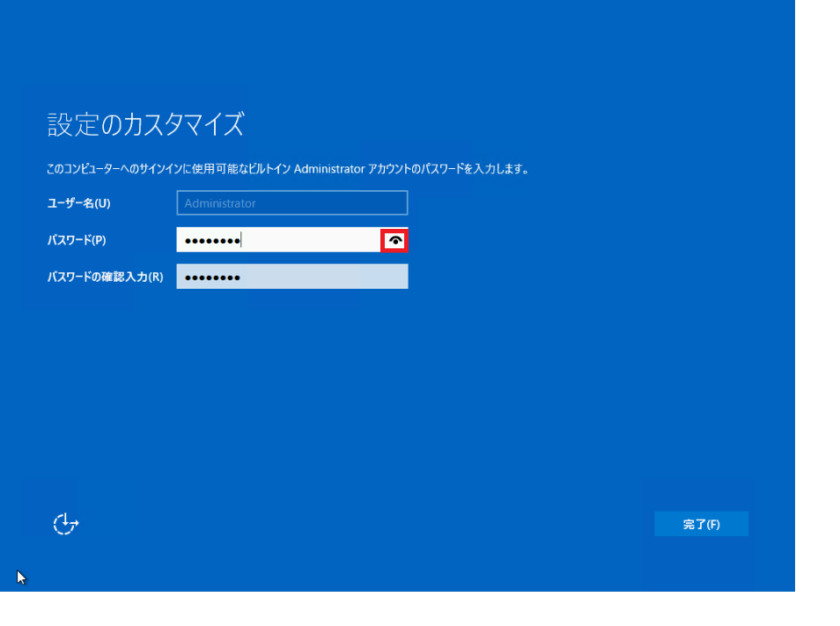Viewport: 840px width, 626px height.
Task: Toggle password visibility with the eye control
Action: [396, 239]
